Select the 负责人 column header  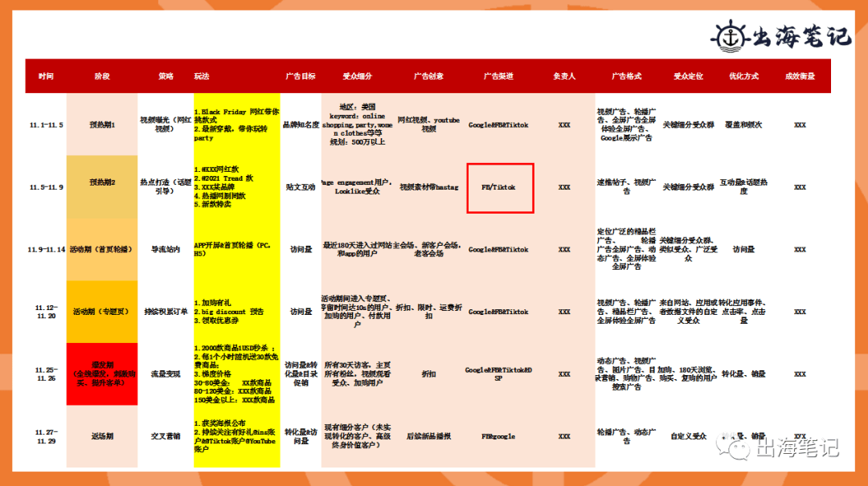pyautogui.click(x=564, y=76)
